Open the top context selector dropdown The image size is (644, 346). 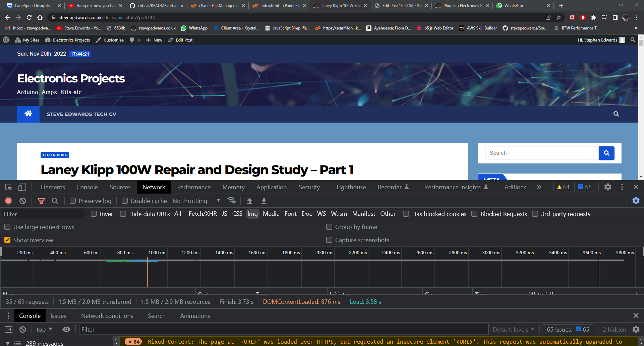(x=44, y=330)
